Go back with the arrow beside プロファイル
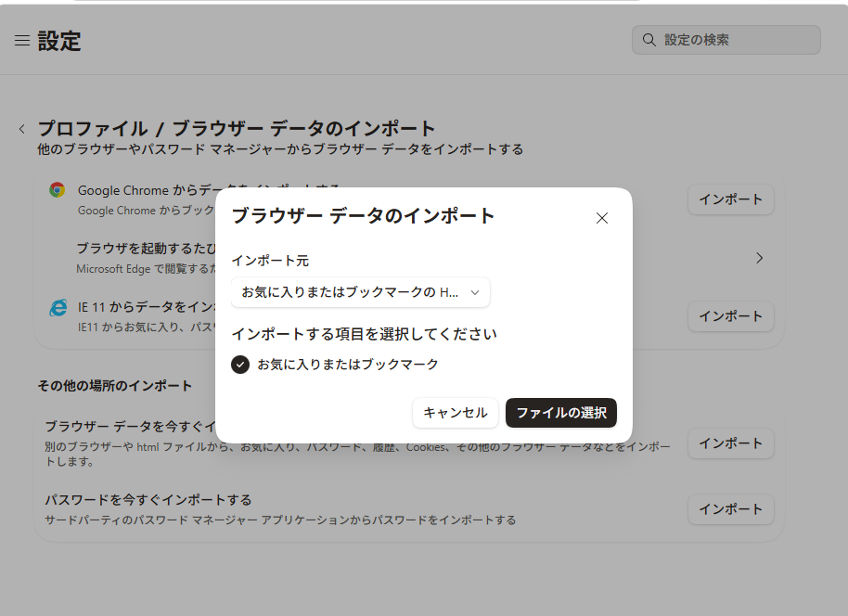848x616 pixels. pos(21,129)
